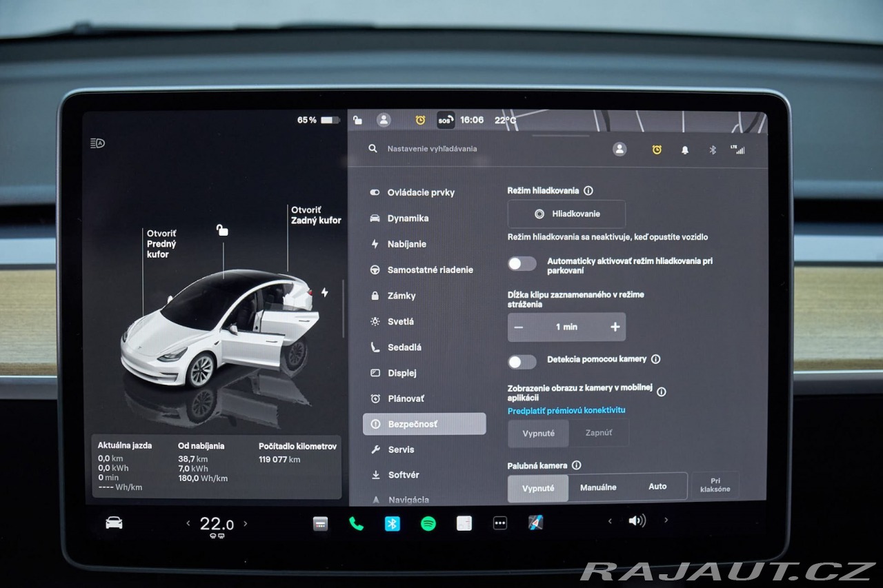Tap the white car 3D model
The height and width of the screenshot is (588, 883).
point(221,327)
